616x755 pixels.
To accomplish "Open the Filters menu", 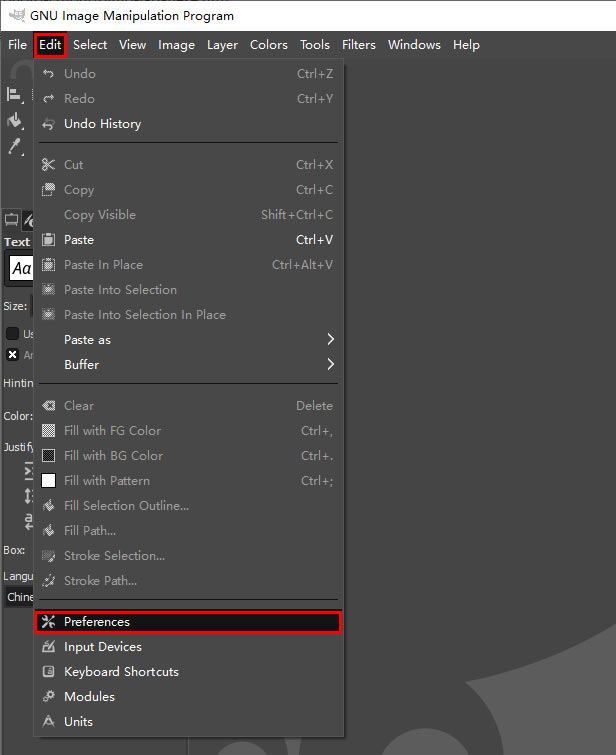I will [x=359, y=45].
